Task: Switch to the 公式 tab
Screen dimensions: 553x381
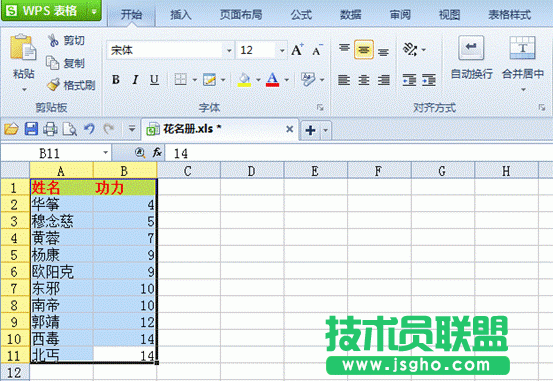Action: pos(301,15)
